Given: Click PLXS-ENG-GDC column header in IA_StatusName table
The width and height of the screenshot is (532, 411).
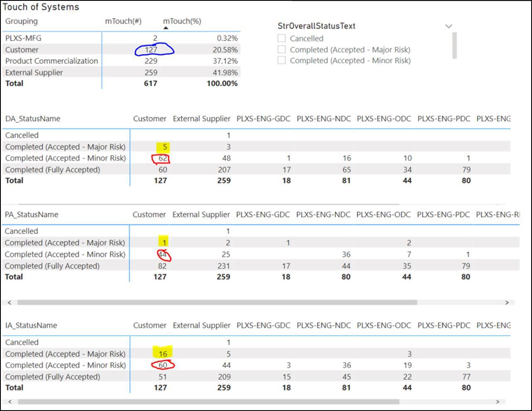Looking at the screenshot, I should click(x=263, y=325).
